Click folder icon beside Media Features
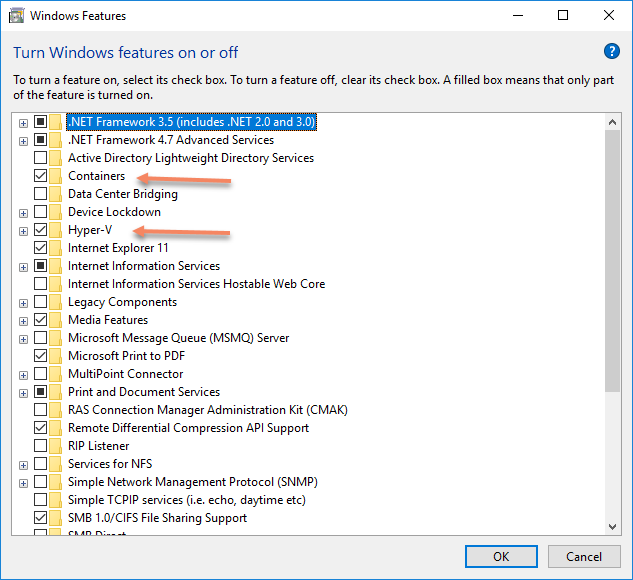The image size is (633, 580). (56, 320)
